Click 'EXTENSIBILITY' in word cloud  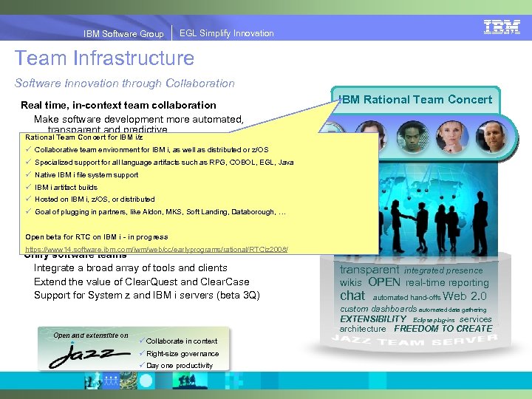click(x=373, y=319)
